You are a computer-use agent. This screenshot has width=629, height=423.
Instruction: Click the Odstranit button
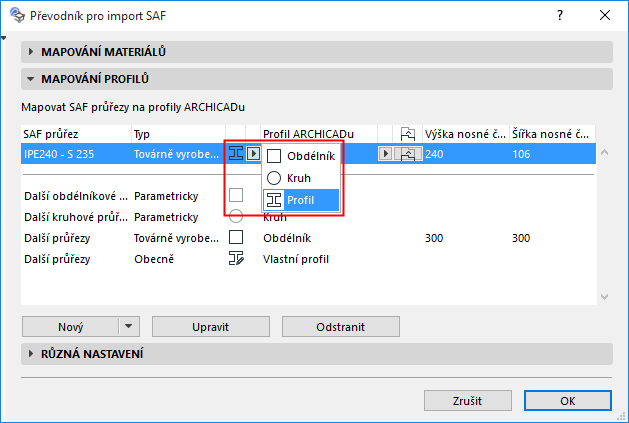[341, 327]
